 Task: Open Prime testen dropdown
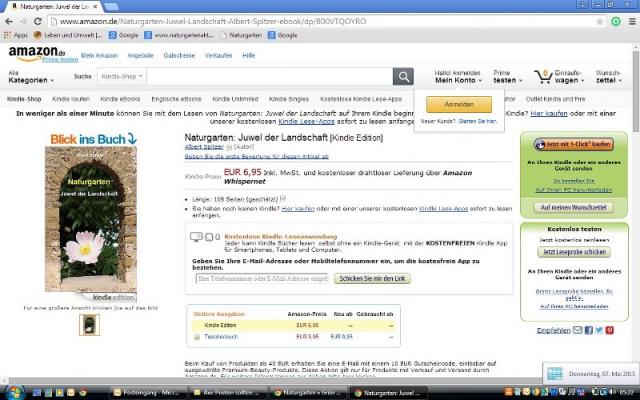(507, 76)
